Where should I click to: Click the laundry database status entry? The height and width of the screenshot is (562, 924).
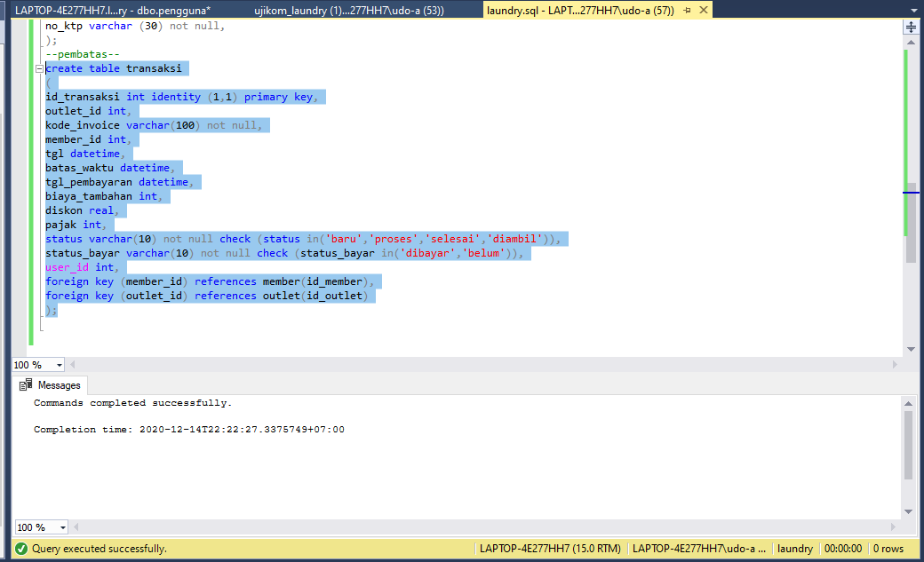point(795,549)
